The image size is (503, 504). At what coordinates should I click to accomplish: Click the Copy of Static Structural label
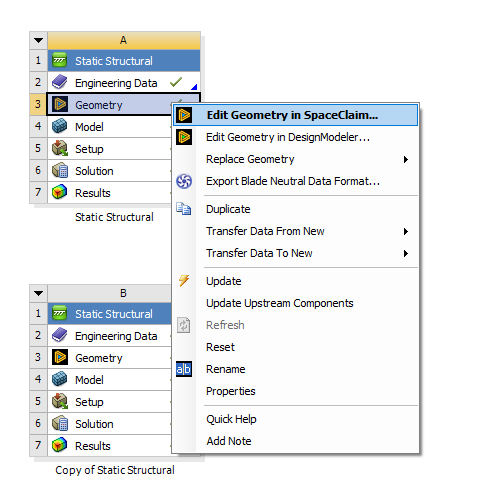point(115,470)
